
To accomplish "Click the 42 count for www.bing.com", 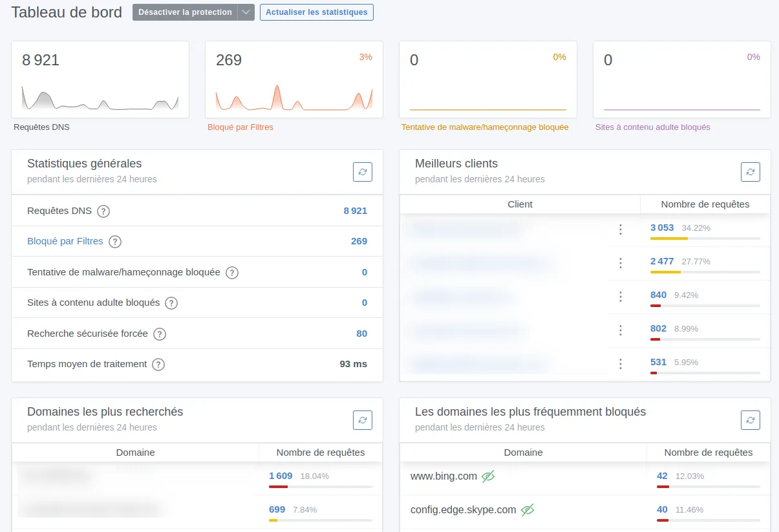I will coord(662,476).
